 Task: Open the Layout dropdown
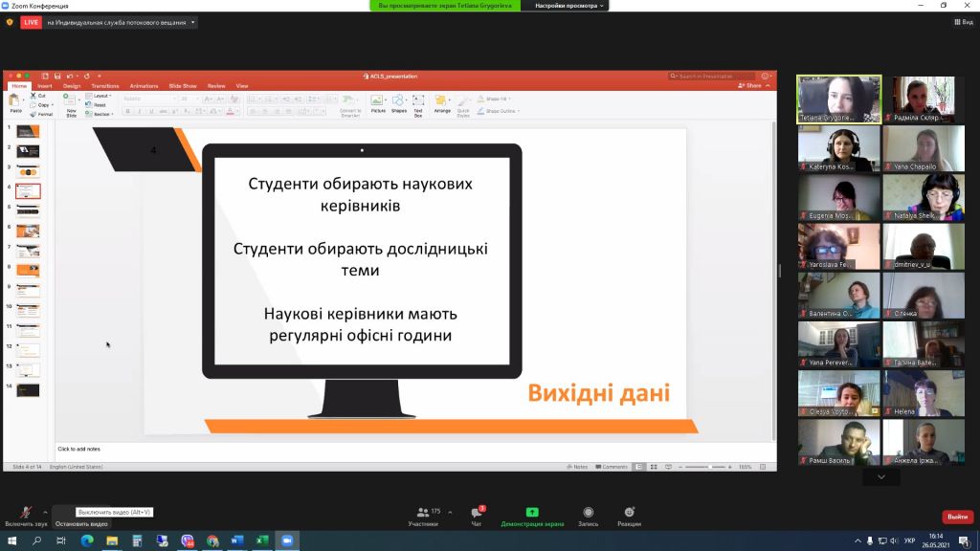[x=99, y=96]
